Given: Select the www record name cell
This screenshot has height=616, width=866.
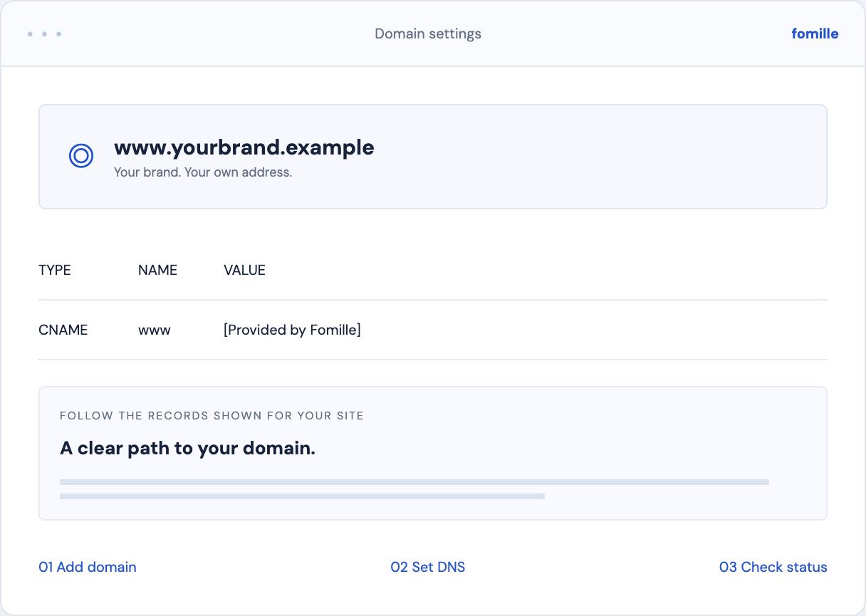Looking at the screenshot, I should point(155,330).
